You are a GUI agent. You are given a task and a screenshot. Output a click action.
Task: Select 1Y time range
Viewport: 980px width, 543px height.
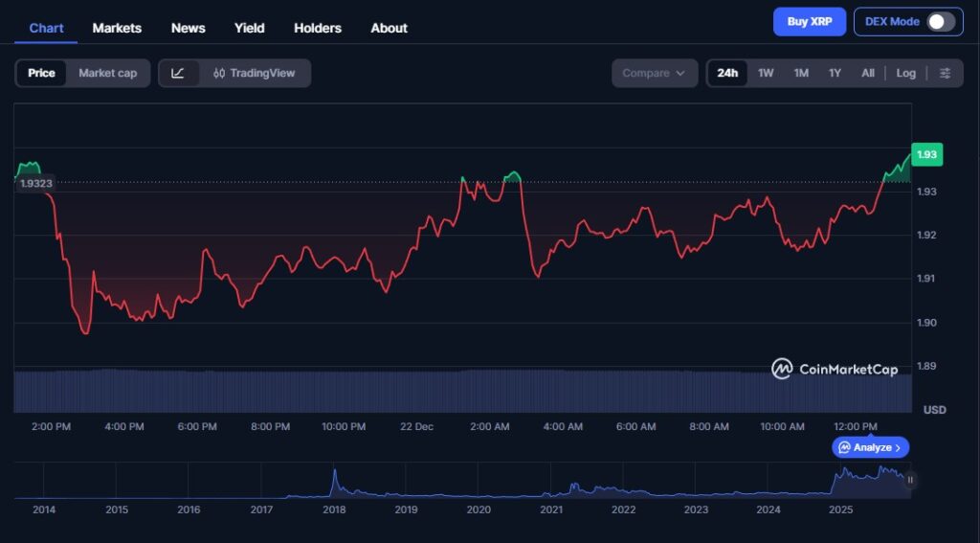(x=835, y=73)
